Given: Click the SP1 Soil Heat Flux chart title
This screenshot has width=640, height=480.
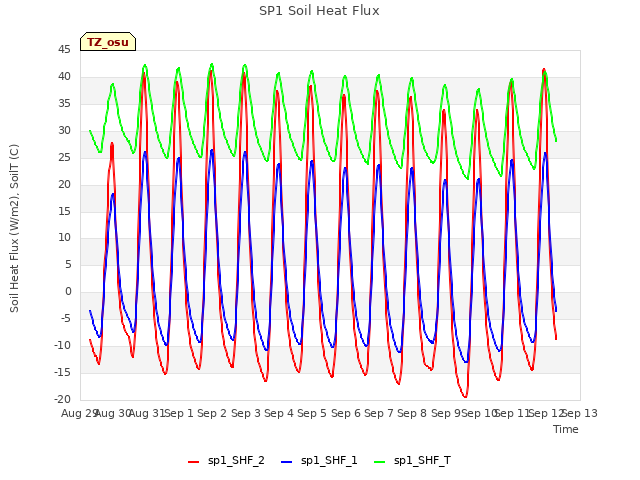Looking at the screenshot, I should pos(319,11).
